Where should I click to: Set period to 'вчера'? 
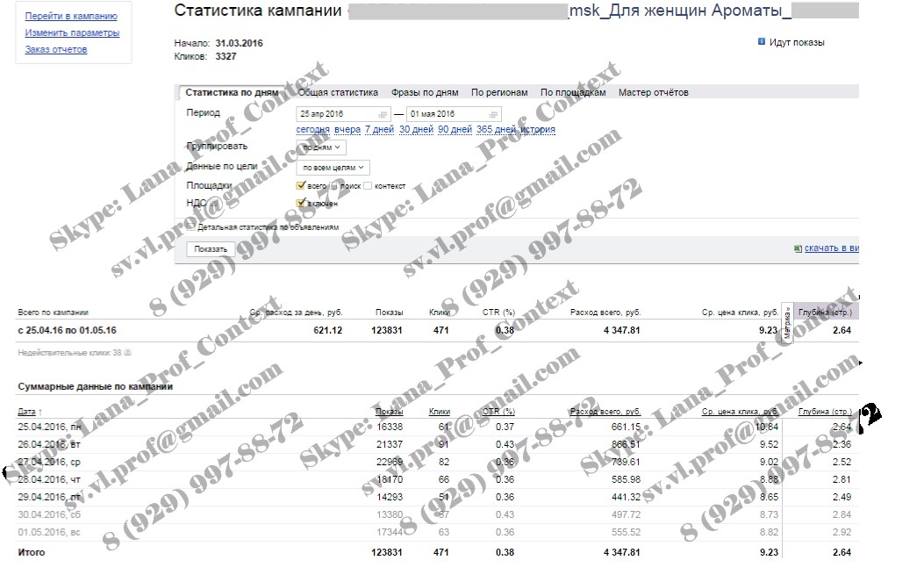(x=347, y=129)
